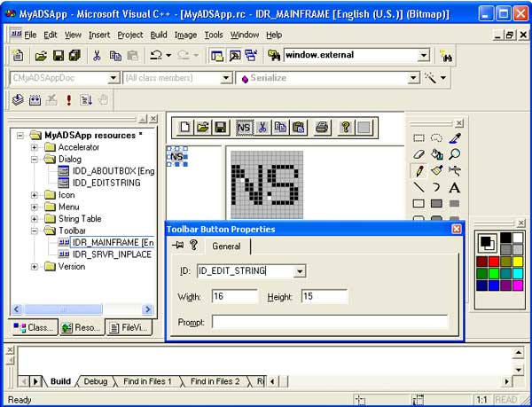Image resolution: width=532 pixels, height=407 pixels.
Task: Switch to the ClassView workspace tab
Action: tap(34, 327)
